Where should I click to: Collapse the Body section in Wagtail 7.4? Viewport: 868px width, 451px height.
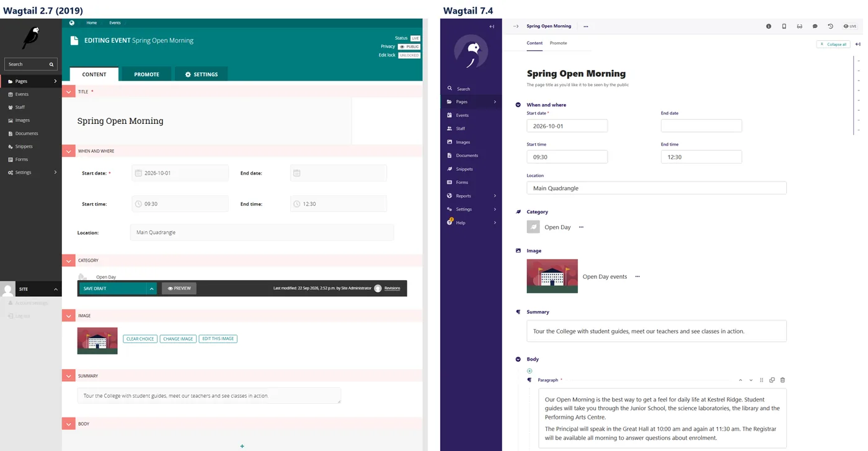[518, 359]
